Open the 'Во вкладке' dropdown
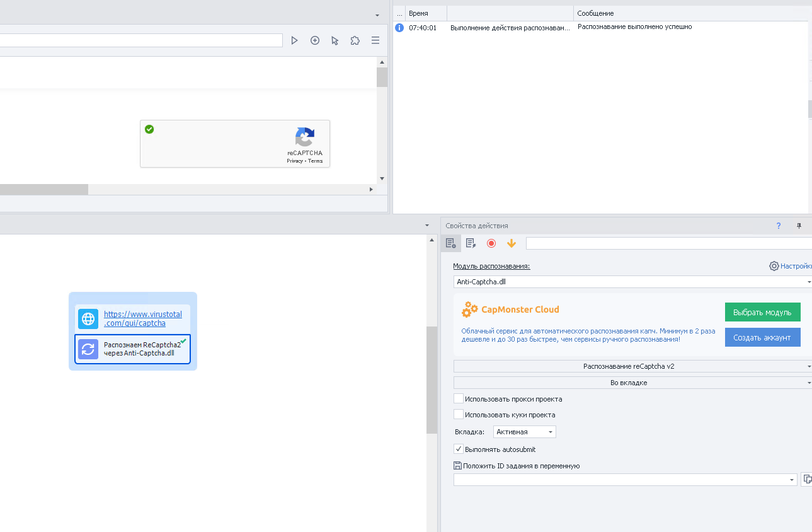The image size is (812, 532). pos(632,383)
